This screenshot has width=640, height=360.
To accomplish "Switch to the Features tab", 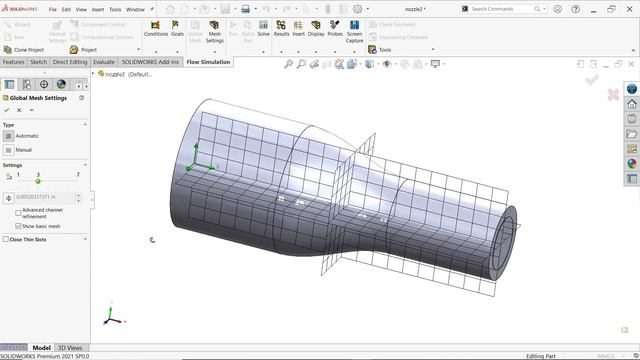I will point(13,62).
